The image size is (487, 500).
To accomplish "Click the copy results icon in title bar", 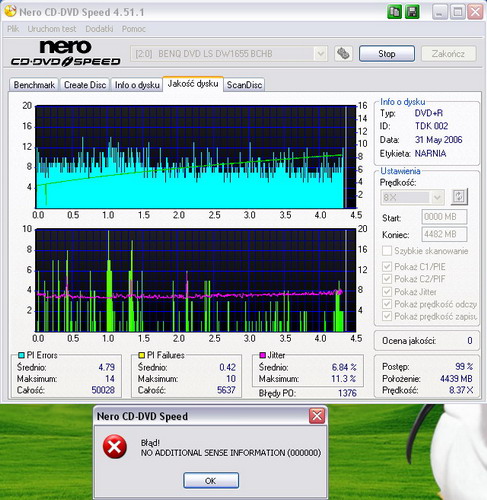I will (x=394, y=12).
